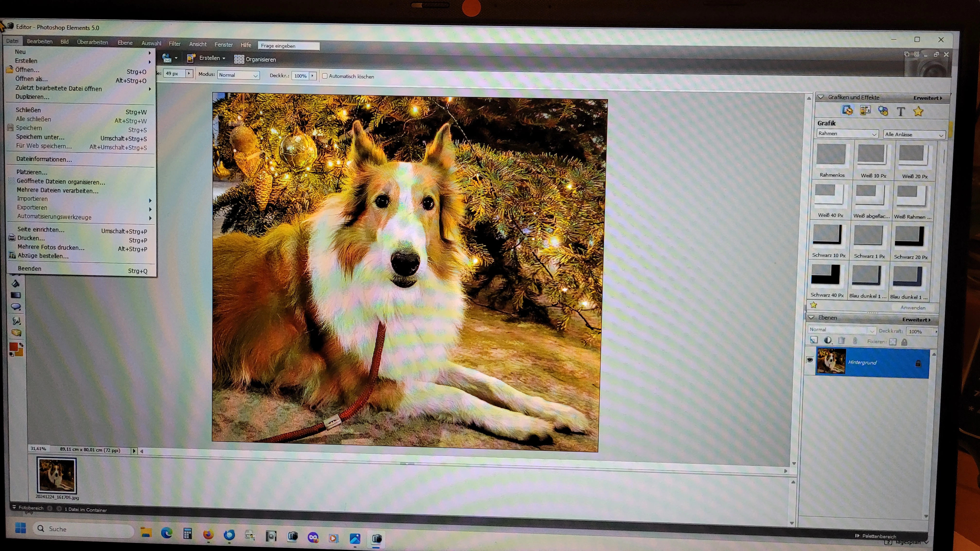Select the Gradient tool
Screen dimensions: 980x551
(x=16, y=295)
